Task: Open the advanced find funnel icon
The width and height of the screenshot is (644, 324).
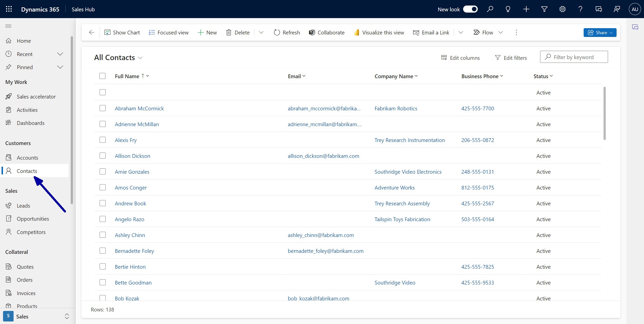Action: (x=544, y=9)
